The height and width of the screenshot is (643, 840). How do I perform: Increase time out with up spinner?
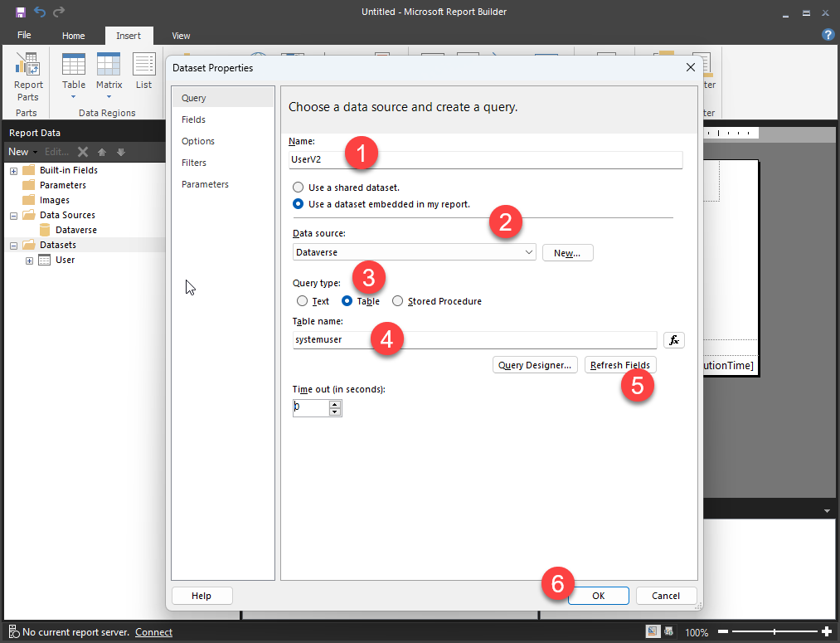tap(335, 405)
